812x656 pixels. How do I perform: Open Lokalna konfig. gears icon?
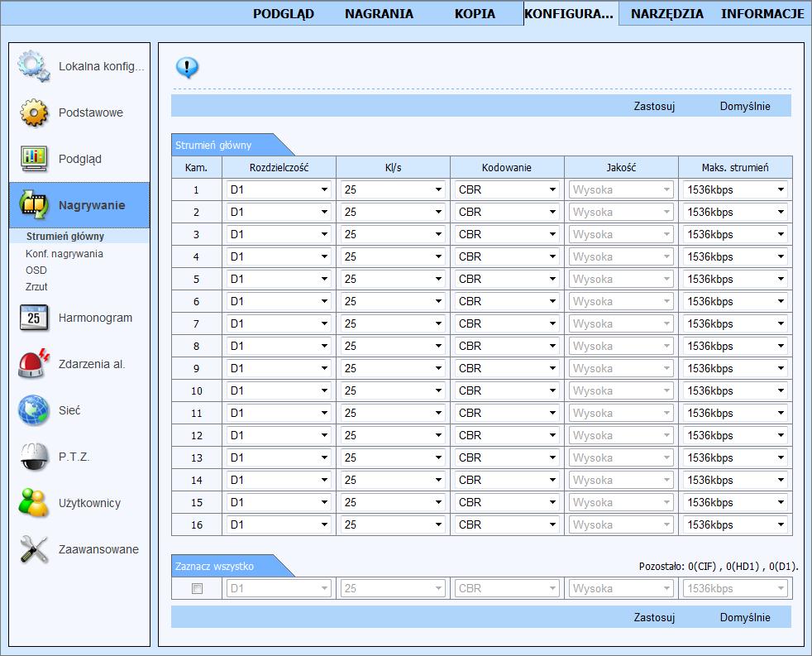point(34,66)
